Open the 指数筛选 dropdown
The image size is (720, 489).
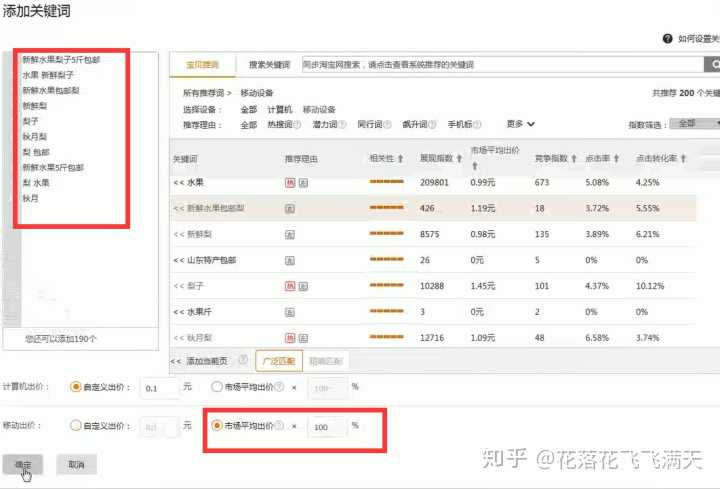click(x=695, y=124)
